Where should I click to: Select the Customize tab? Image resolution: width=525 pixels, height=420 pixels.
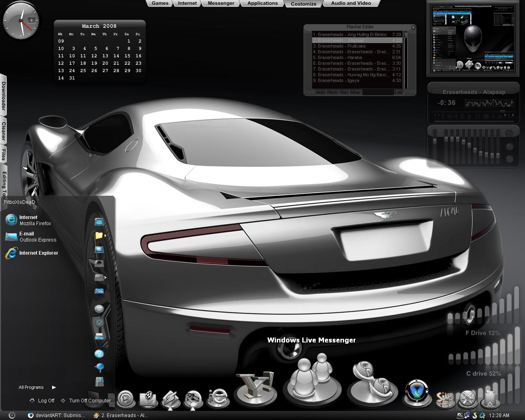pyautogui.click(x=304, y=4)
